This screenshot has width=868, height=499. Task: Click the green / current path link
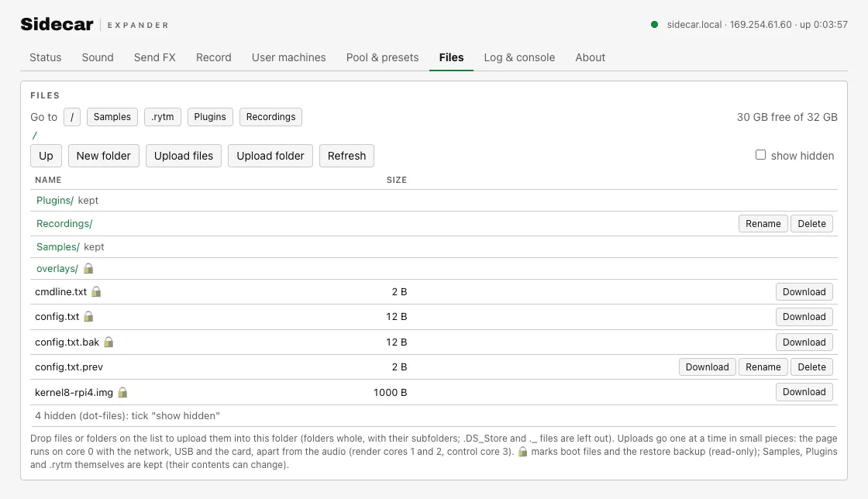pos(34,136)
